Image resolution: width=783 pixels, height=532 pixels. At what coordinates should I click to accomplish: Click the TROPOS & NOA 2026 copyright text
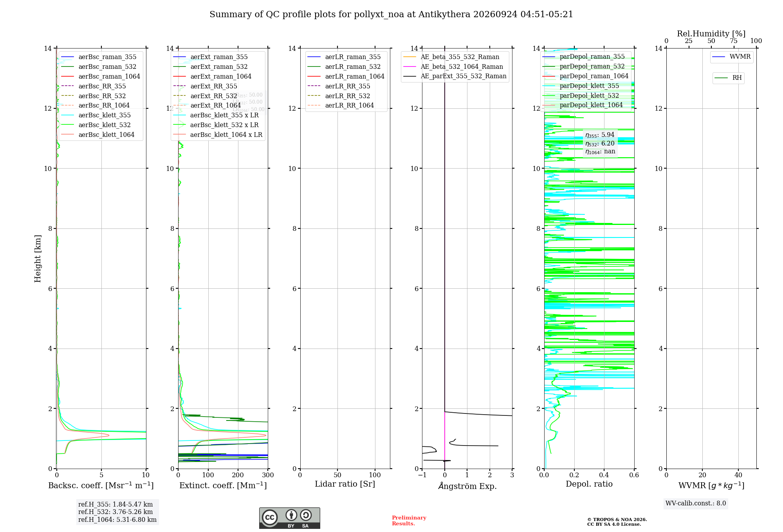[617, 519]
